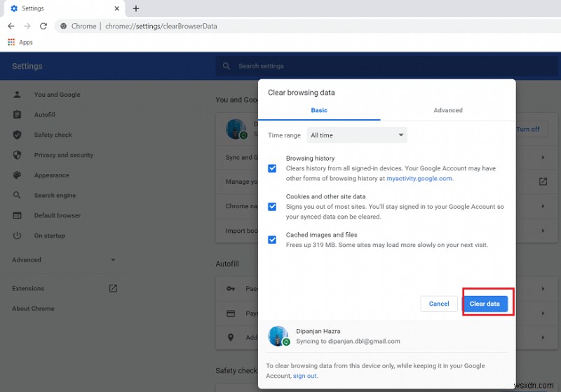Click the Dipanjan Hazra account name
Image resolution: width=561 pixels, height=392 pixels.
pos(318,331)
